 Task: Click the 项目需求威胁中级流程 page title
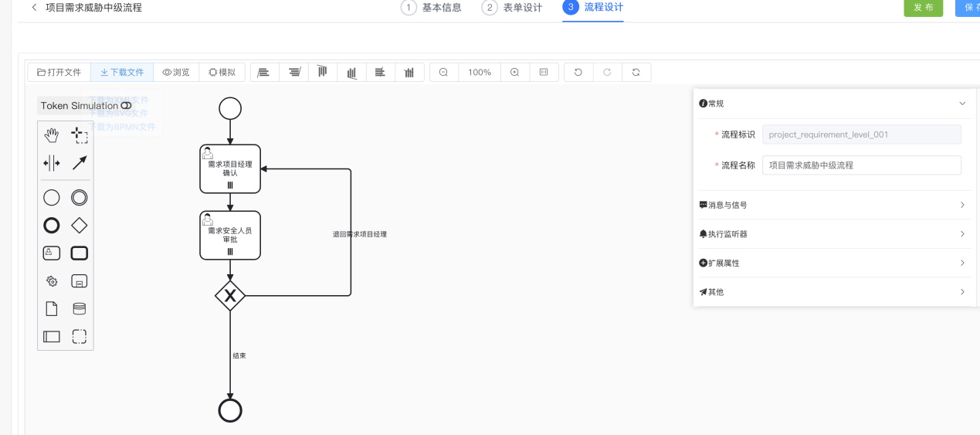pos(93,8)
